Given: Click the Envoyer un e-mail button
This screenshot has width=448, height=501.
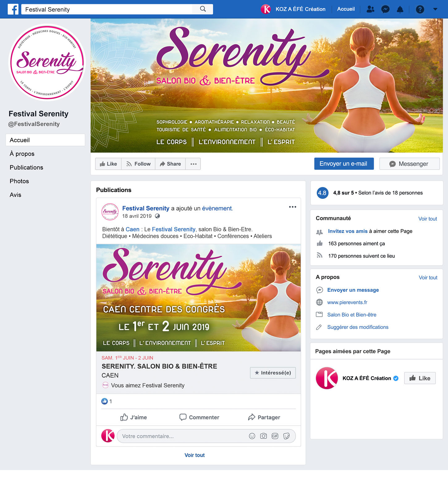Looking at the screenshot, I should point(344,164).
